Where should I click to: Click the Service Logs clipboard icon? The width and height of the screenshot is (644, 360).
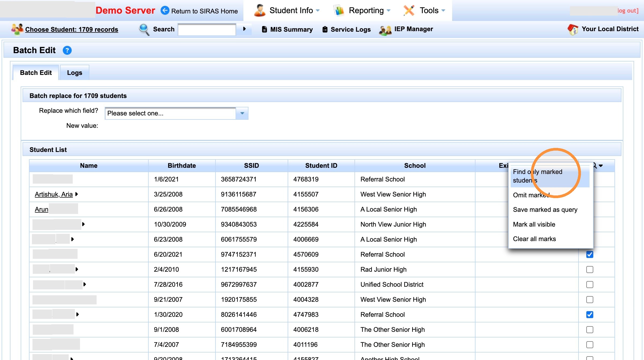point(325,29)
